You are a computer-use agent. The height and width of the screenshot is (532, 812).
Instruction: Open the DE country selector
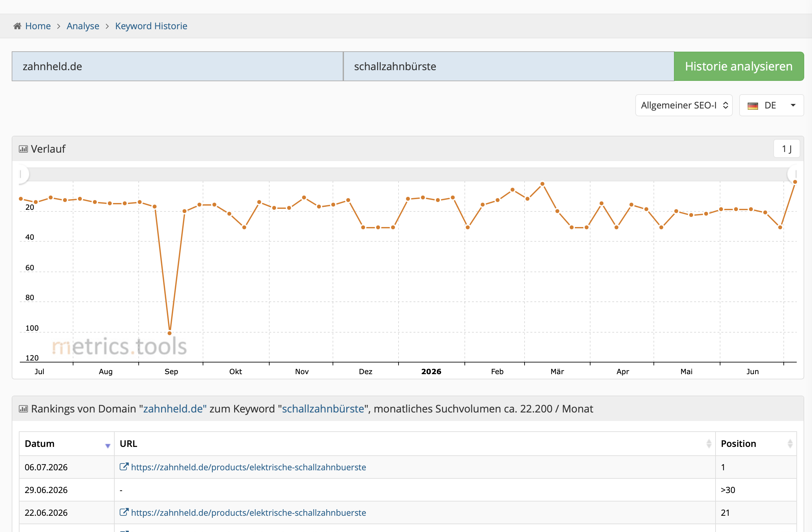click(771, 105)
